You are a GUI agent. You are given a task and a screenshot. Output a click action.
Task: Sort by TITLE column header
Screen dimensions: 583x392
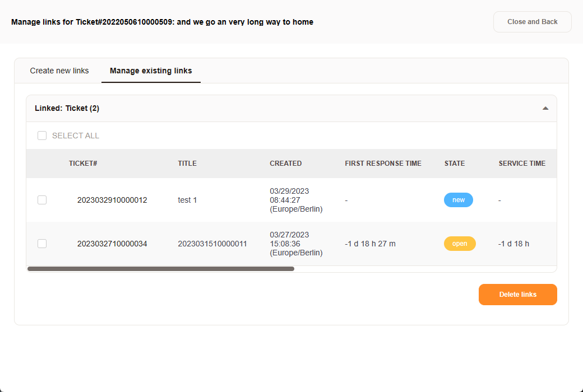click(187, 164)
